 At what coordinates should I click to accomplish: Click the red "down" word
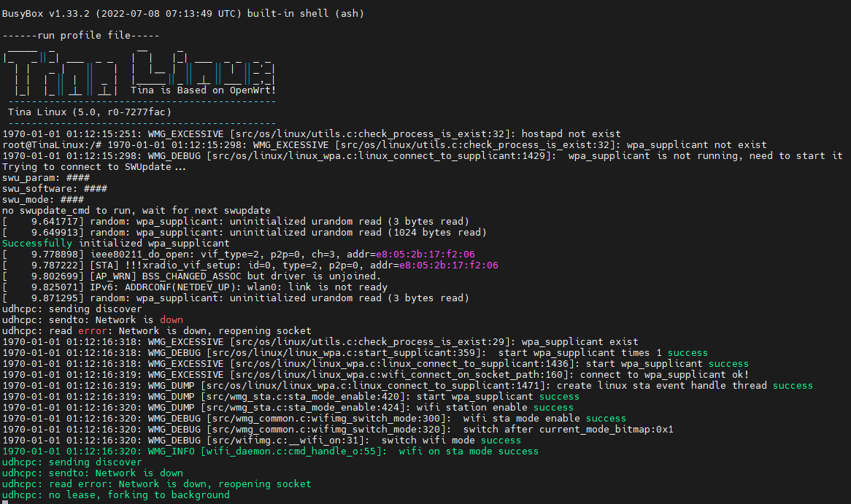pyautogui.click(x=172, y=320)
